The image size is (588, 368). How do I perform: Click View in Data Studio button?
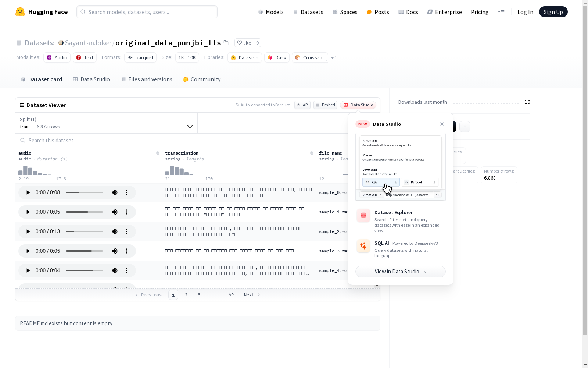pyautogui.click(x=401, y=272)
